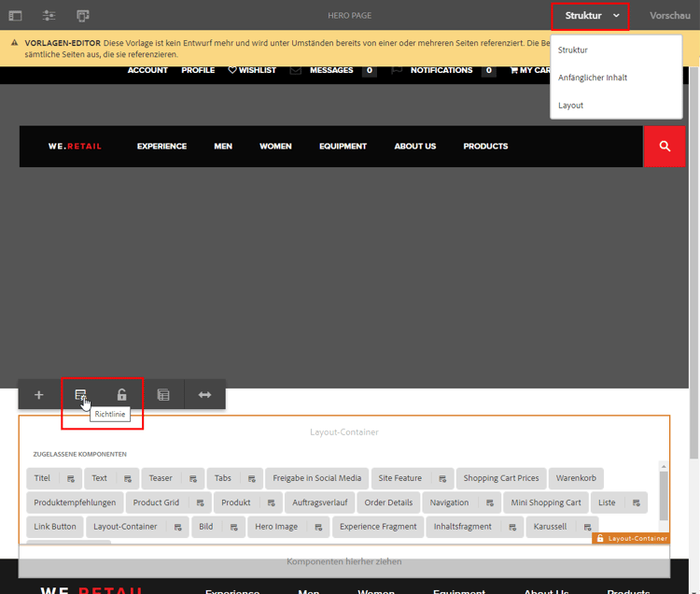This screenshot has height=594, width=700.
Task: Open the WISHLIST link
Action: [252, 70]
